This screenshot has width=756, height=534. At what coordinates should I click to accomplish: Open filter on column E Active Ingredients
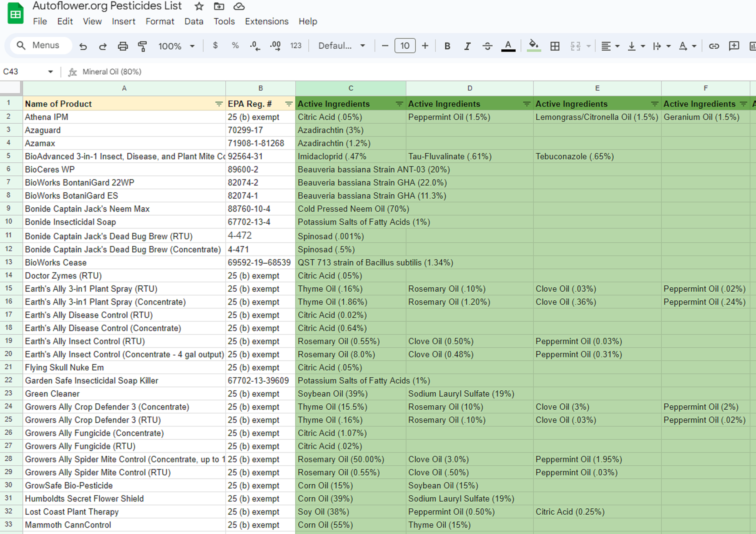coord(655,104)
